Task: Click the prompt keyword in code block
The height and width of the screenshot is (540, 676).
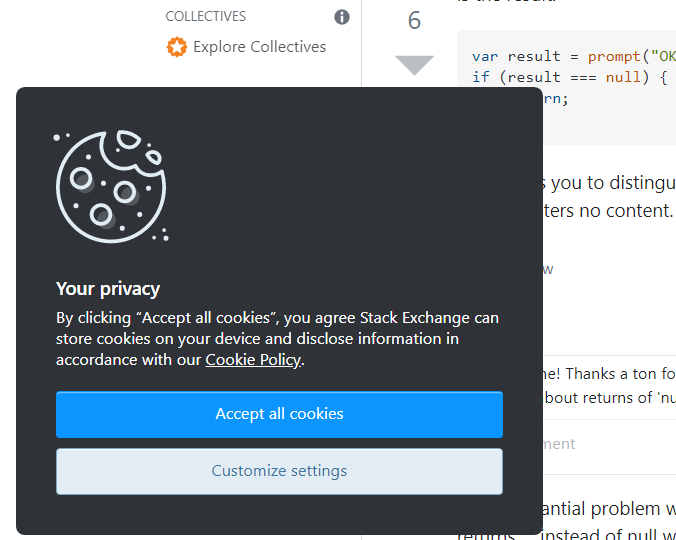Action: tap(614, 56)
